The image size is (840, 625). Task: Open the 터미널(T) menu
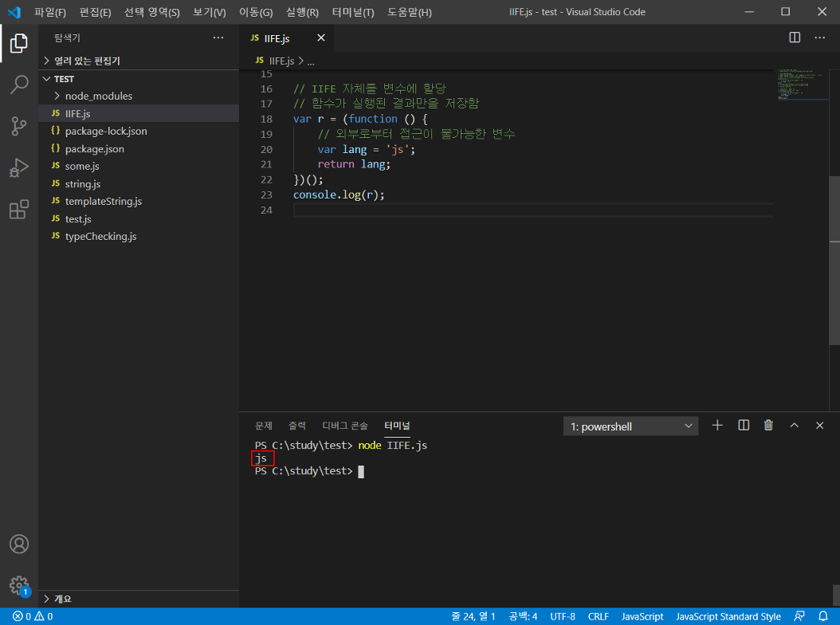point(353,12)
